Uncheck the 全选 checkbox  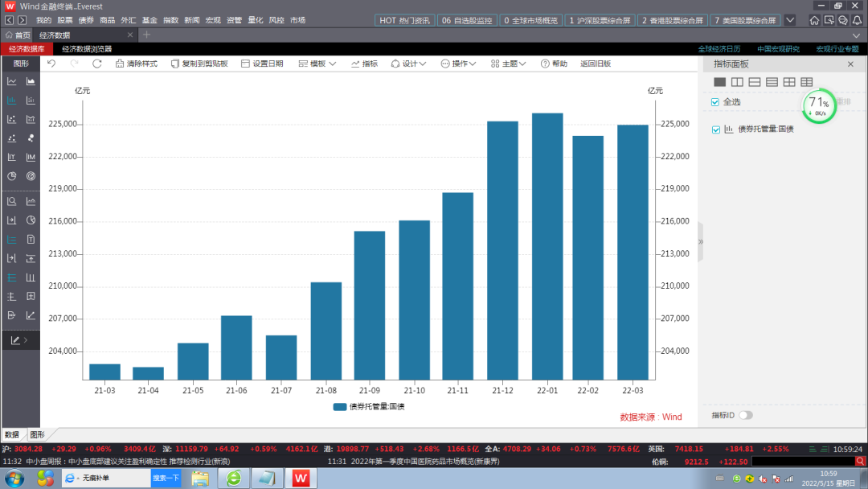(x=715, y=102)
